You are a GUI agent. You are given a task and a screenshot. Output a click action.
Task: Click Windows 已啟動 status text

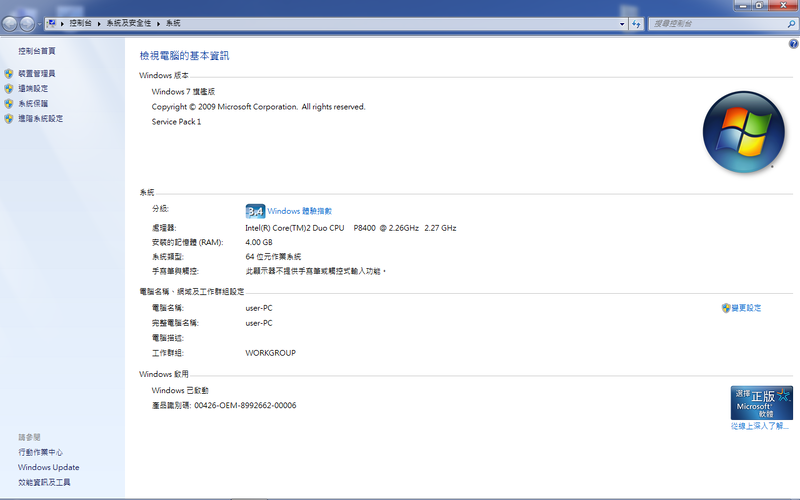click(180, 390)
